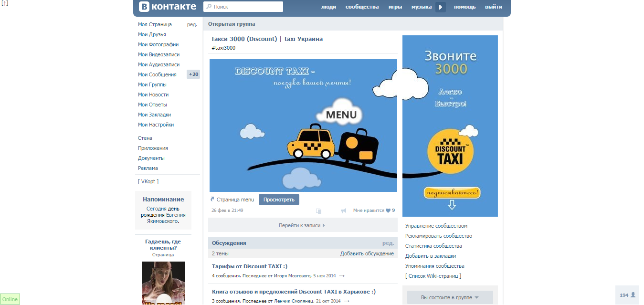Viewport: 644px width, 305px height.
Task: Open Мои Аудиозаписи
Action: tap(158, 64)
